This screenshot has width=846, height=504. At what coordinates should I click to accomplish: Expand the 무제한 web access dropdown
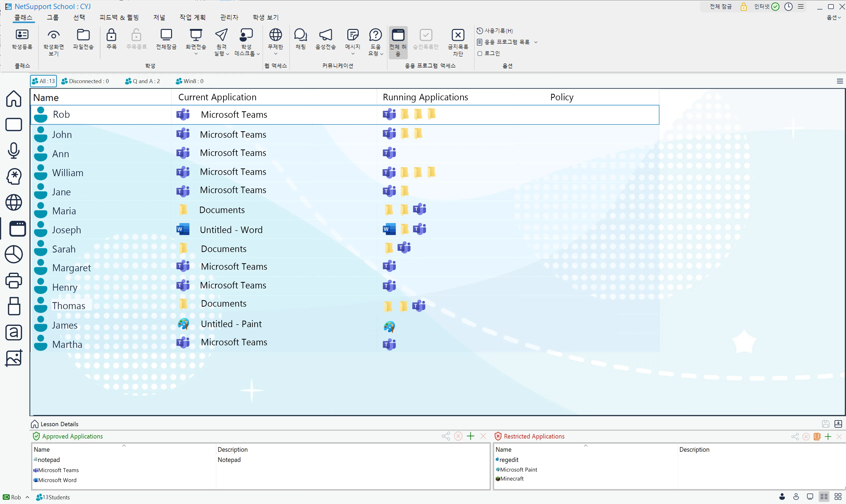[x=276, y=54]
